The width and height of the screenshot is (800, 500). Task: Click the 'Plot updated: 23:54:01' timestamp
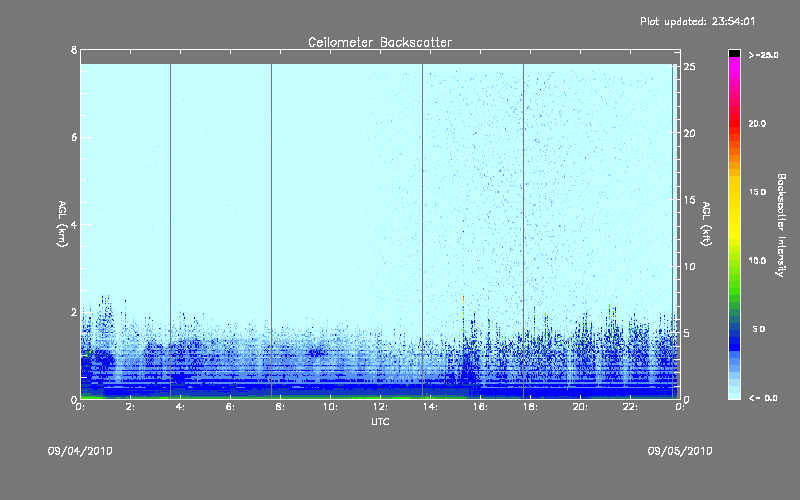(x=697, y=21)
